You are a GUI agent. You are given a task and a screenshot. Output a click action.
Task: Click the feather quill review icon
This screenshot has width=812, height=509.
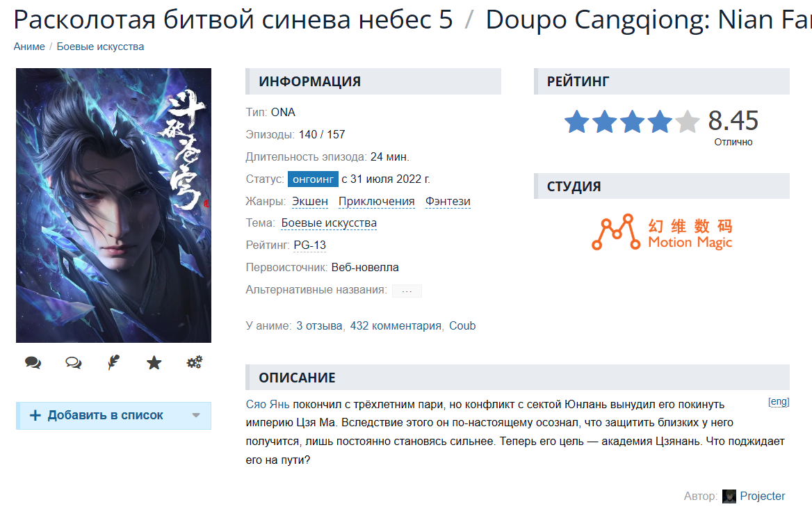point(113,362)
